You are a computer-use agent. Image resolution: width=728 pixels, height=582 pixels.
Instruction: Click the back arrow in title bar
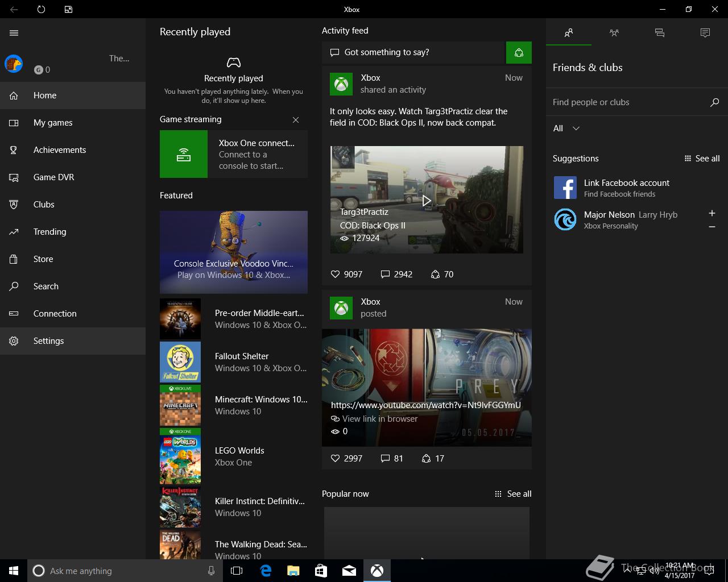coord(14,9)
